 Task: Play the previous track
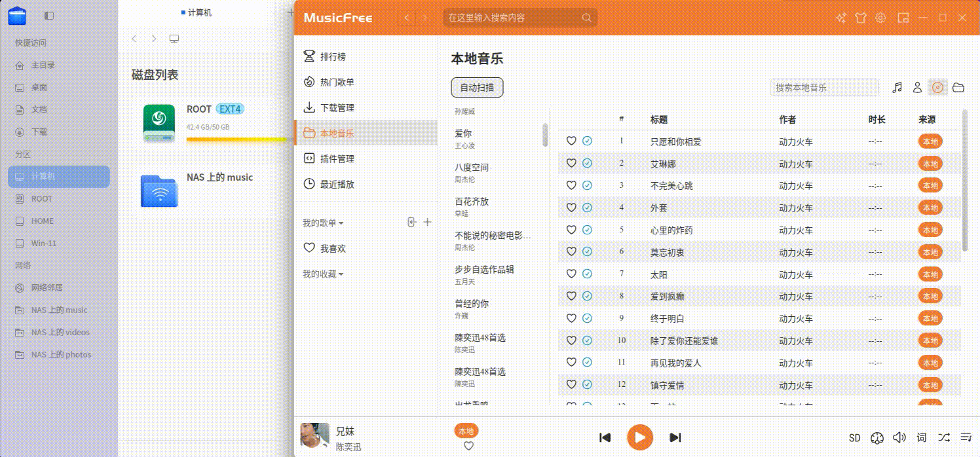point(605,437)
